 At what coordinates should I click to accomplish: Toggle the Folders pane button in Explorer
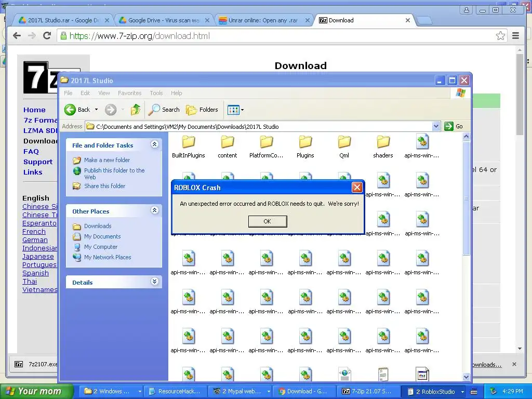pyautogui.click(x=202, y=110)
